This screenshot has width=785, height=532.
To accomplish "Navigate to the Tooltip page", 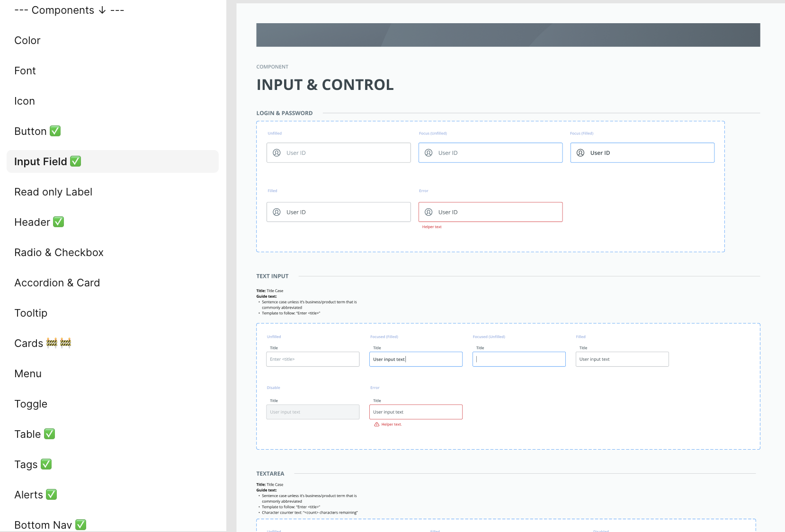I will click(31, 313).
